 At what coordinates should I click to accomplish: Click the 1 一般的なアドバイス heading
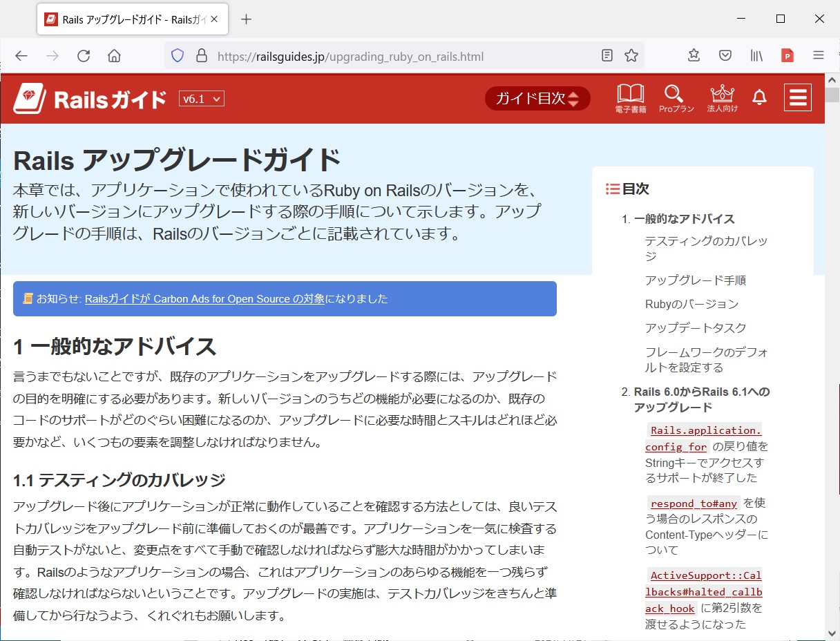click(x=115, y=346)
